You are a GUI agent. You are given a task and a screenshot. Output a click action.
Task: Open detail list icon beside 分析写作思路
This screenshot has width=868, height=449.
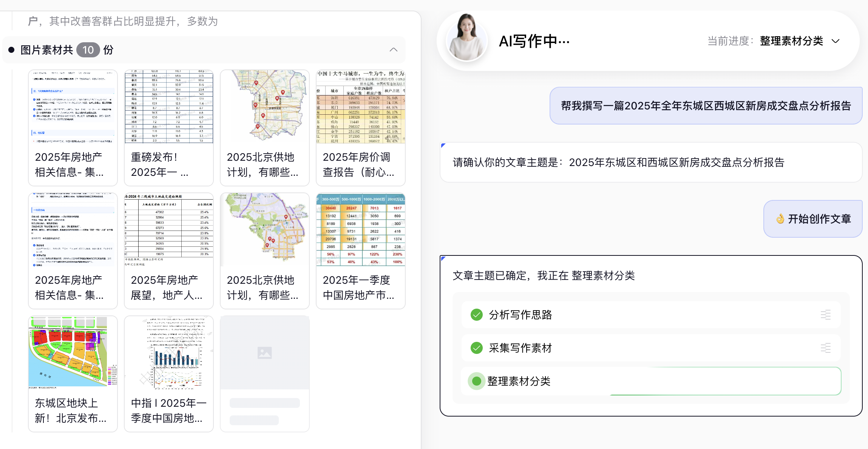pos(825,315)
